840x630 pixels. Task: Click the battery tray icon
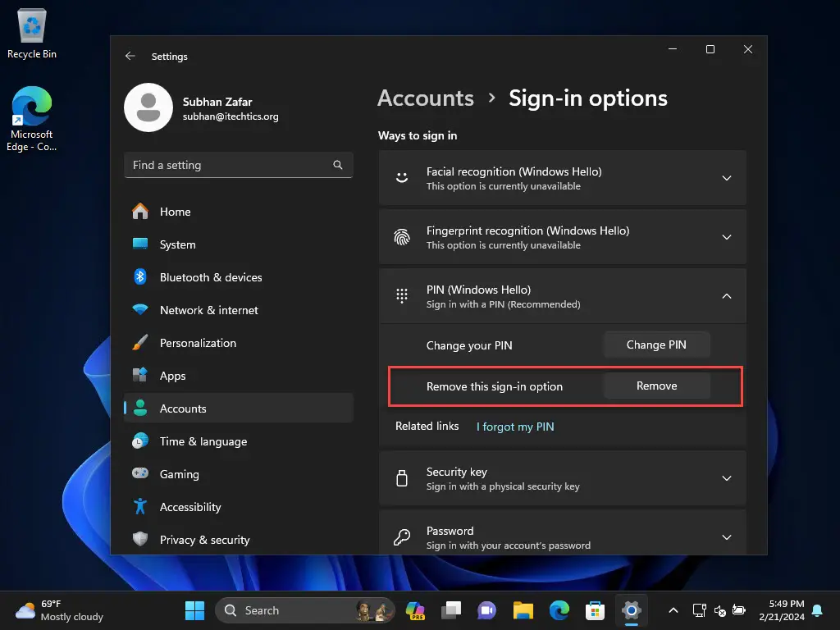point(739,610)
